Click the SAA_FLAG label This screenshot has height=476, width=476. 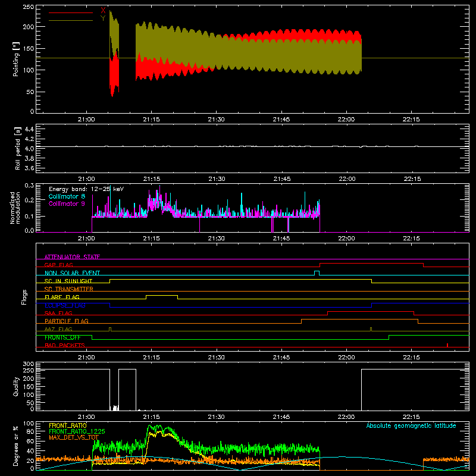(x=58, y=313)
